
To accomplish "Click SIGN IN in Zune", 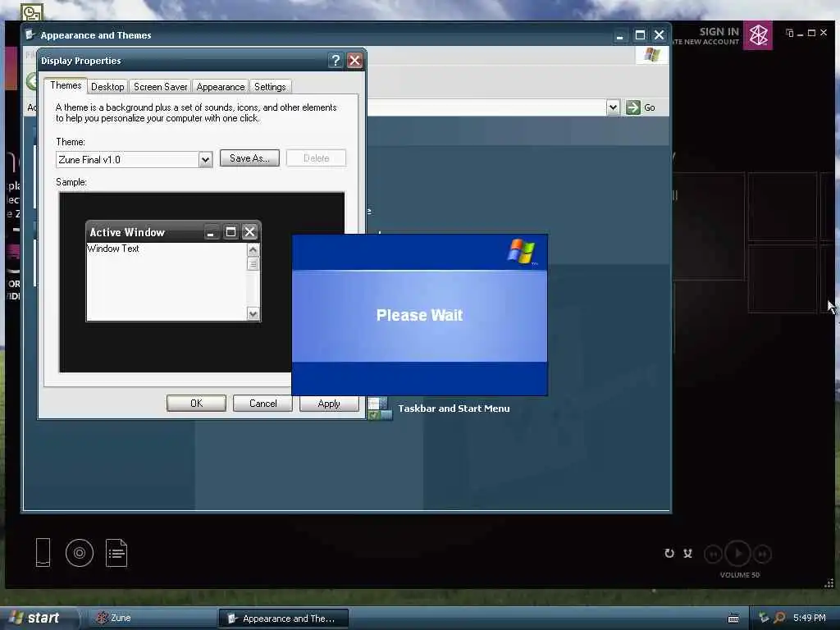I will 719,32.
